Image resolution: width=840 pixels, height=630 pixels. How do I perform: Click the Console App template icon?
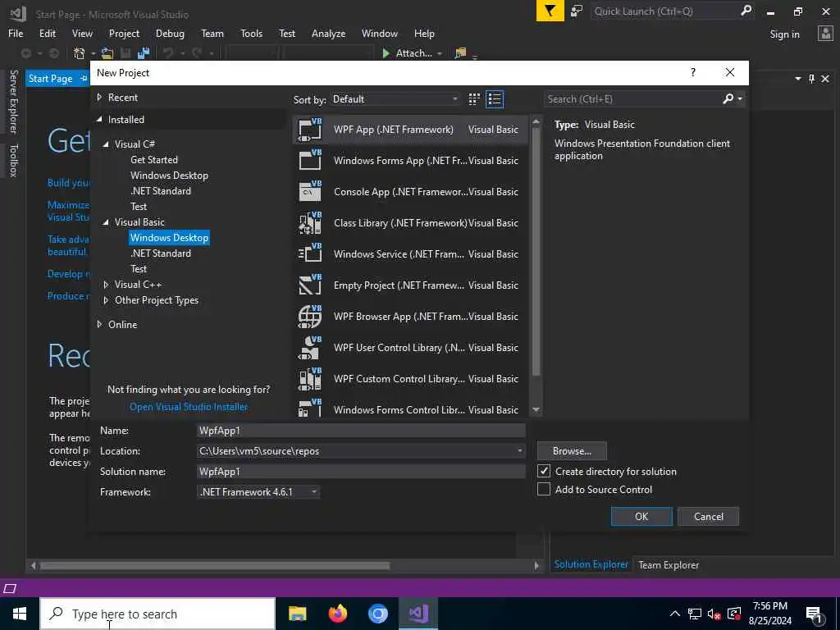click(309, 191)
